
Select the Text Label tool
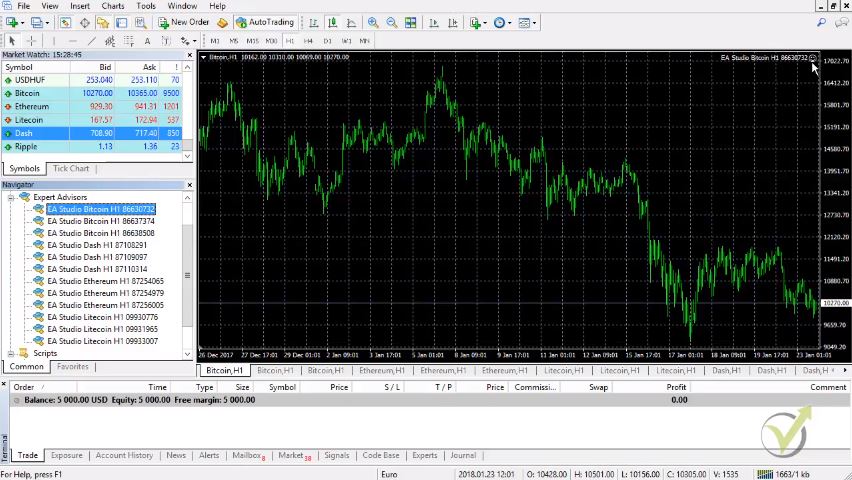click(166, 41)
